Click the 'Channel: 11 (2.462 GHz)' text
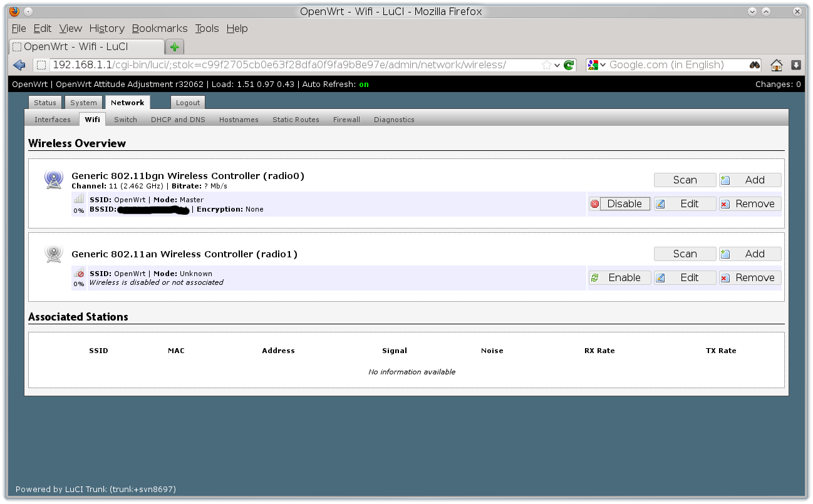 pos(117,186)
